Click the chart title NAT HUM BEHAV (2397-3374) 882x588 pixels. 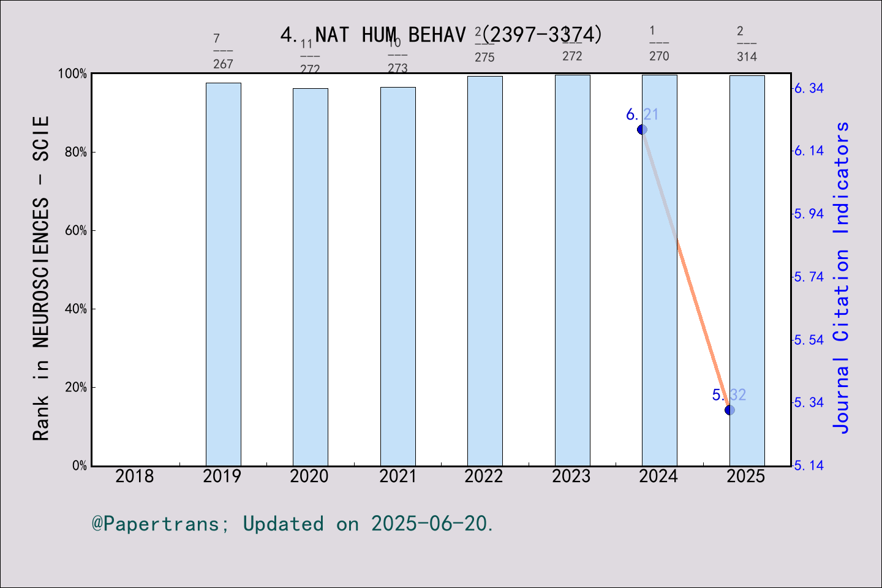[x=441, y=35]
